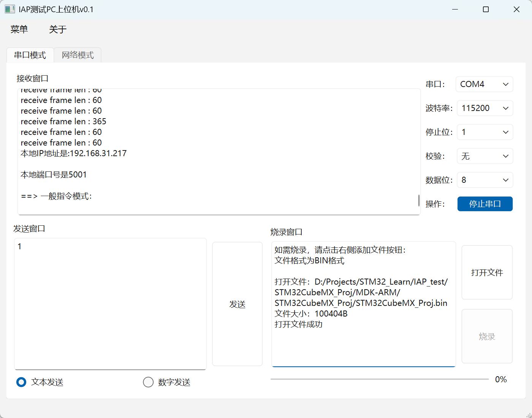Open the 菜单 menu
This screenshot has width=532, height=418.
19,29
